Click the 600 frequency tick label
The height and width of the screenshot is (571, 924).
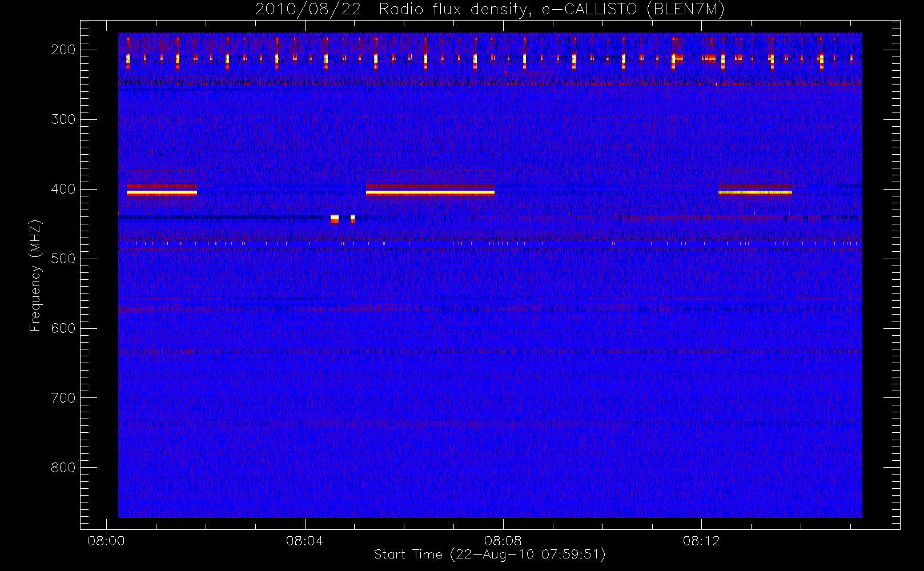[63, 328]
